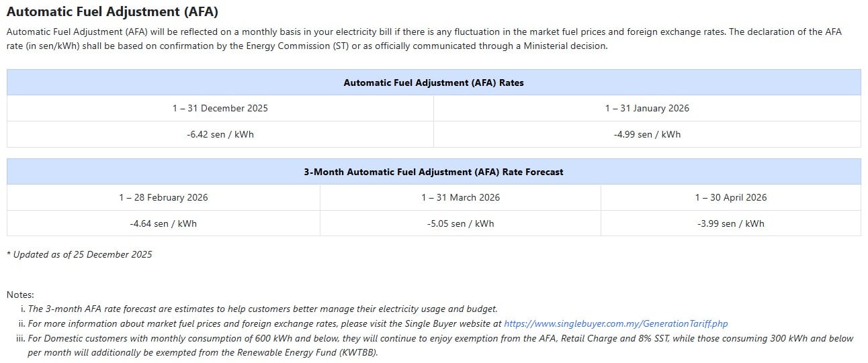
Task: Select the -5.05 sen / kWh forecast
Action: (x=460, y=223)
